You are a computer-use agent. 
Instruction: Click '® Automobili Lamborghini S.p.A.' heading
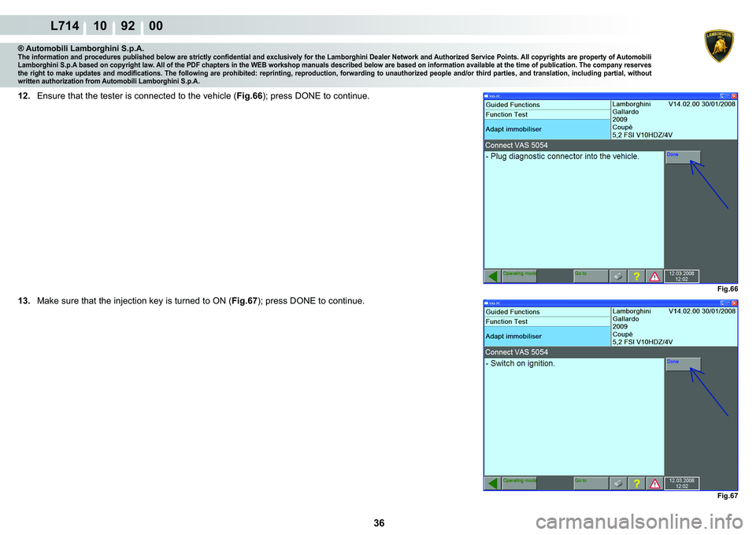click(x=80, y=48)
